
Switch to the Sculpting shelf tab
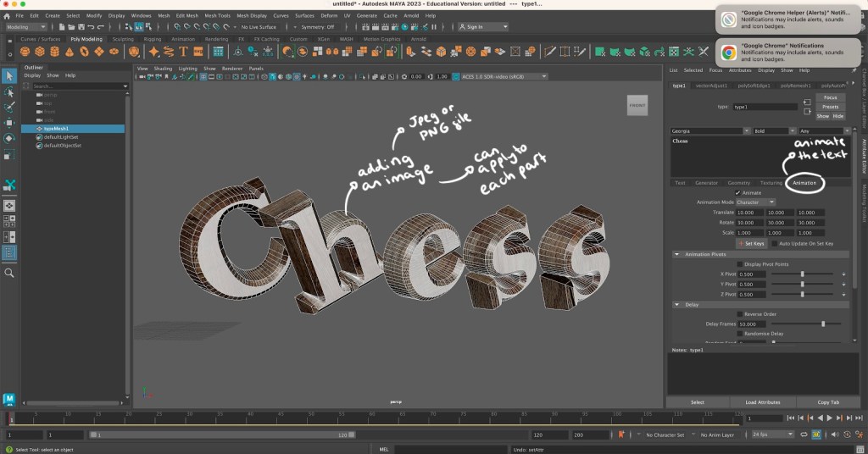123,38
